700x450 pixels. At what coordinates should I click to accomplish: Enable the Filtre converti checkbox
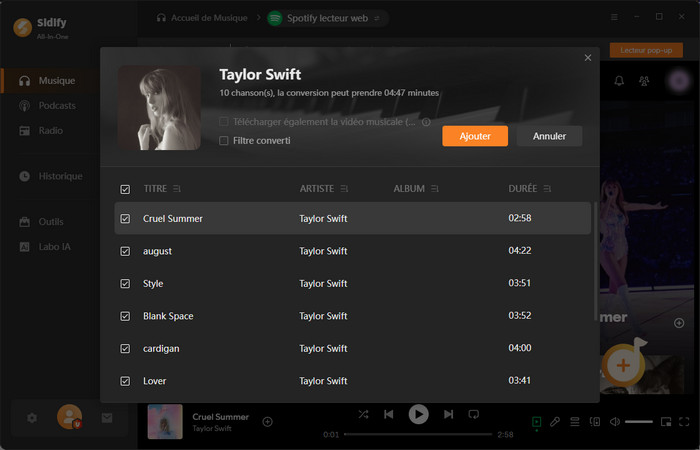[x=224, y=141]
